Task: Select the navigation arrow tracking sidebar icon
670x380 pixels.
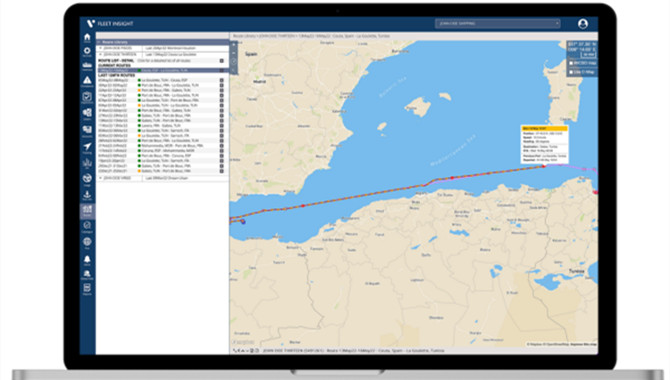Action: click(x=87, y=147)
